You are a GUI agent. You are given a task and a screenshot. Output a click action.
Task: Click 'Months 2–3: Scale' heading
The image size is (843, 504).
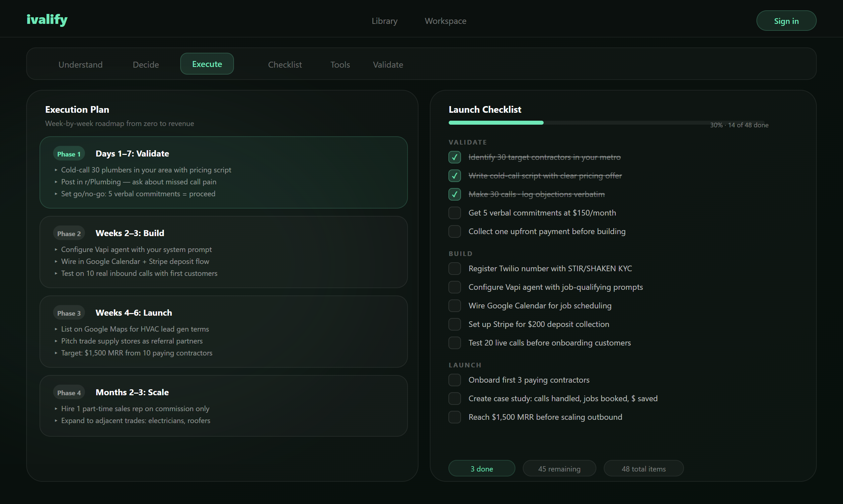point(132,392)
